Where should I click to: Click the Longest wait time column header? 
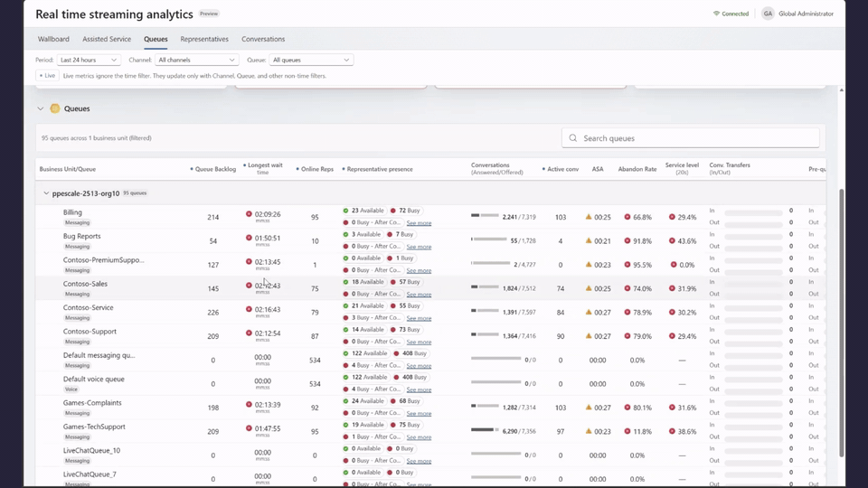point(263,169)
